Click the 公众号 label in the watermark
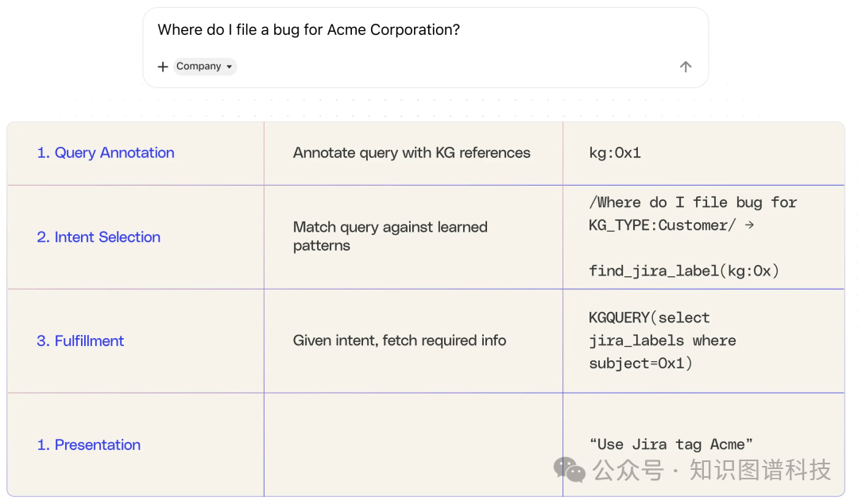The height and width of the screenshot is (504, 858). (x=628, y=471)
